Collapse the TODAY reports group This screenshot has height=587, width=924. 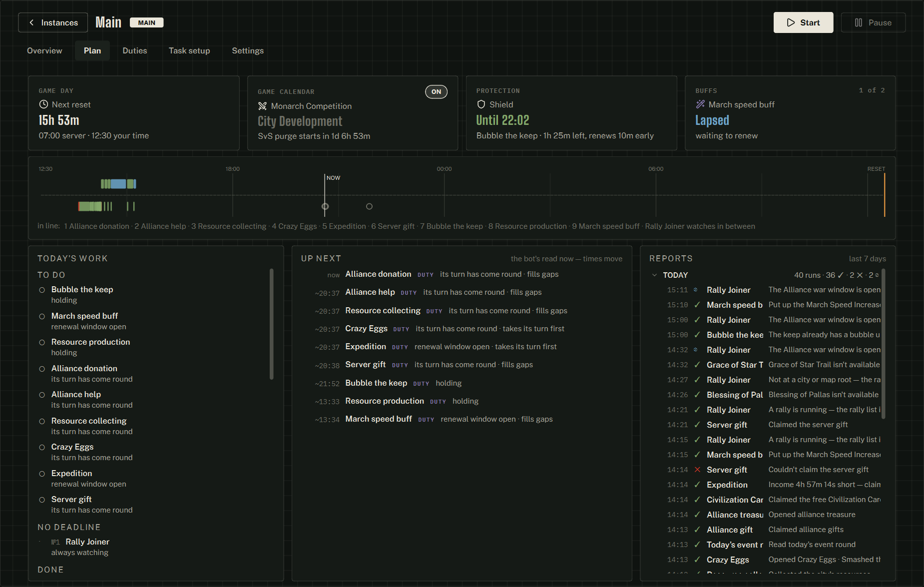click(x=654, y=275)
